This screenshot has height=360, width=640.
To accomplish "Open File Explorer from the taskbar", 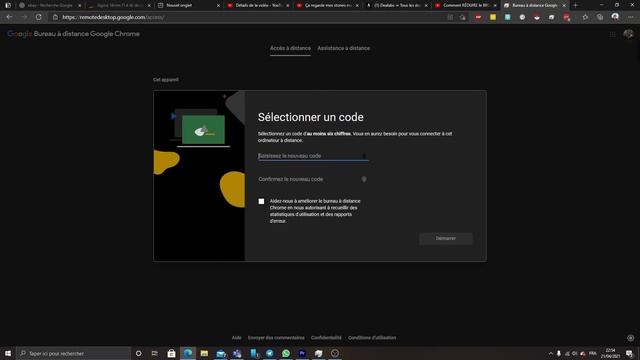I will (x=204, y=353).
